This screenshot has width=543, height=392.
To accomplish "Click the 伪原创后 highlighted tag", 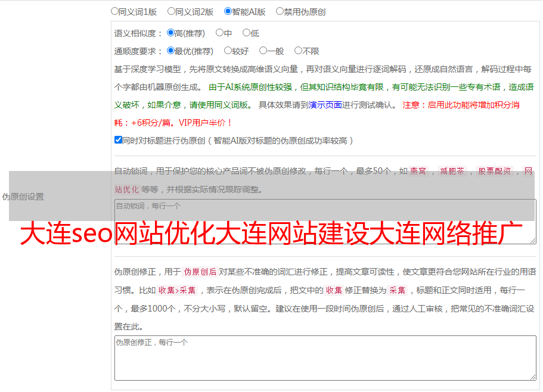I will (x=200, y=272).
